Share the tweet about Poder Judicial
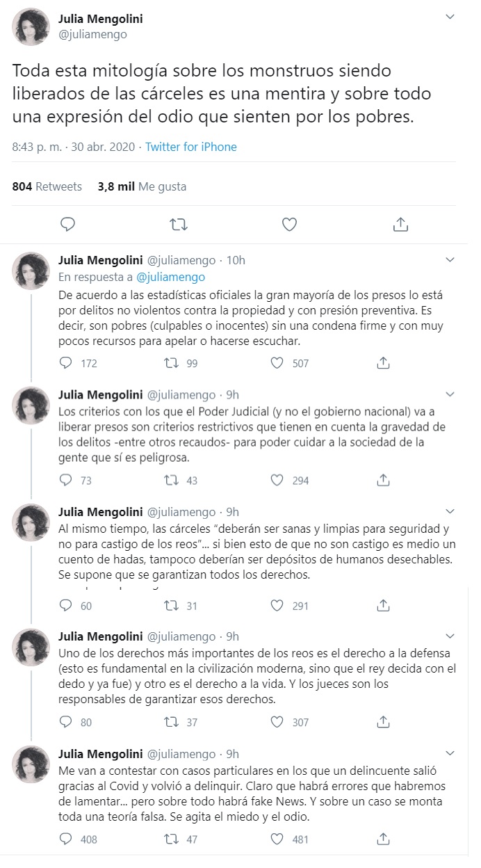This screenshot has width=481, height=868. point(383,480)
